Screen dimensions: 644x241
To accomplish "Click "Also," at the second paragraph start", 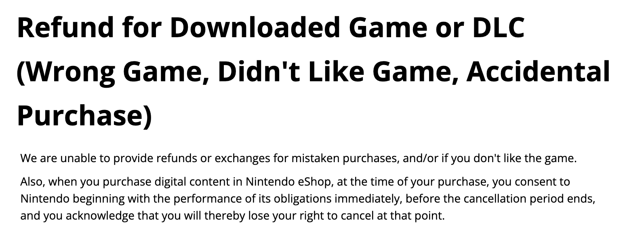I will [x=33, y=182].
